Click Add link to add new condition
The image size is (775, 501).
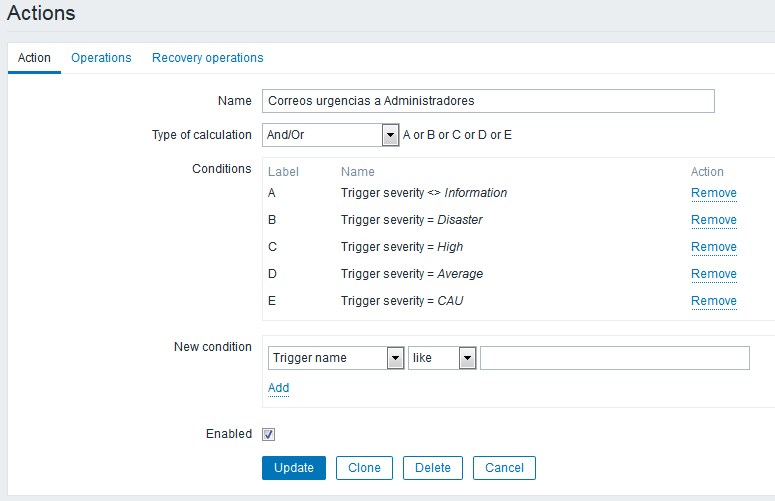pos(278,388)
